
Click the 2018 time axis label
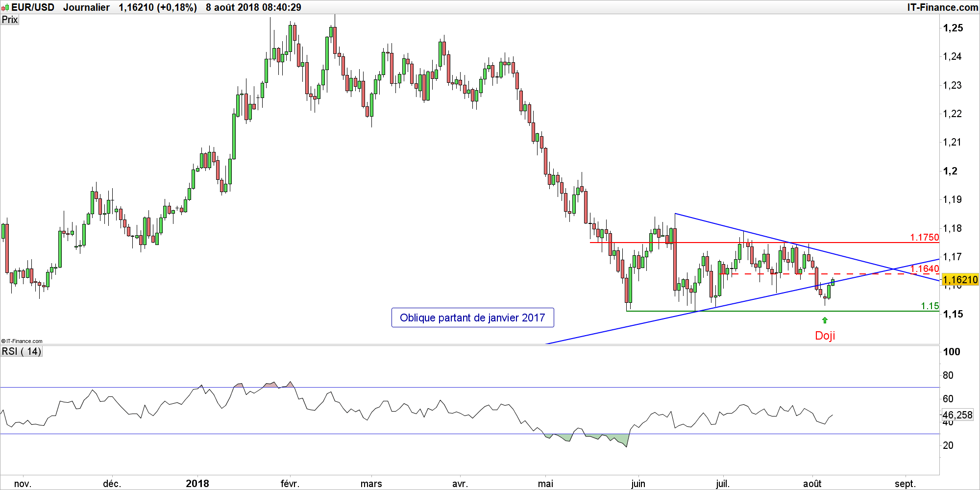click(x=197, y=484)
